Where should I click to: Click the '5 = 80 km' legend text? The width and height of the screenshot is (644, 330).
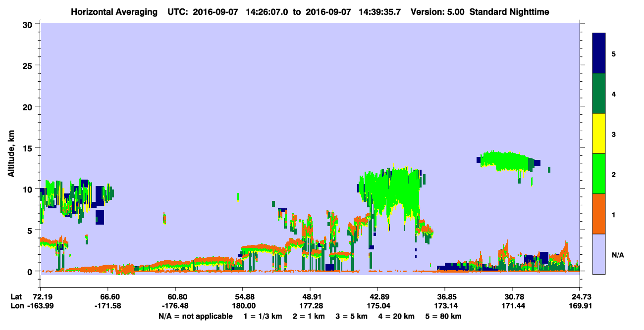pyautogui.click(x=444, y=316)
